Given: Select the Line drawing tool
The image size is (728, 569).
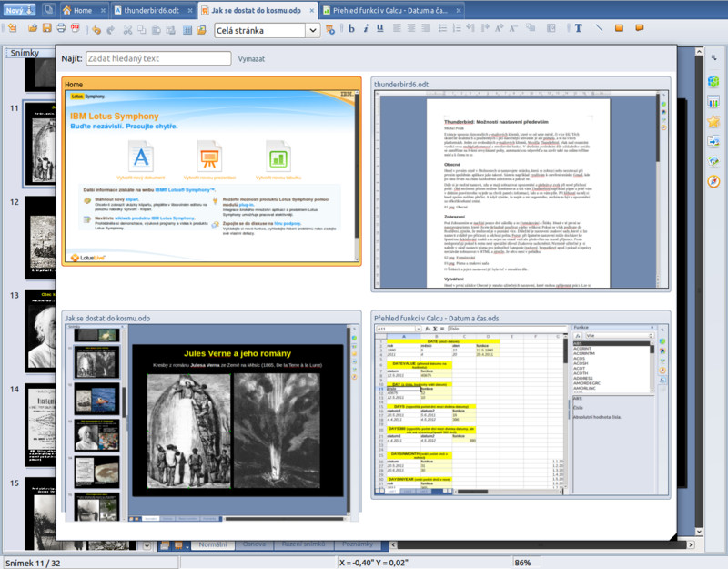Looking at the screenshot, I should click(x=599, y=28).
